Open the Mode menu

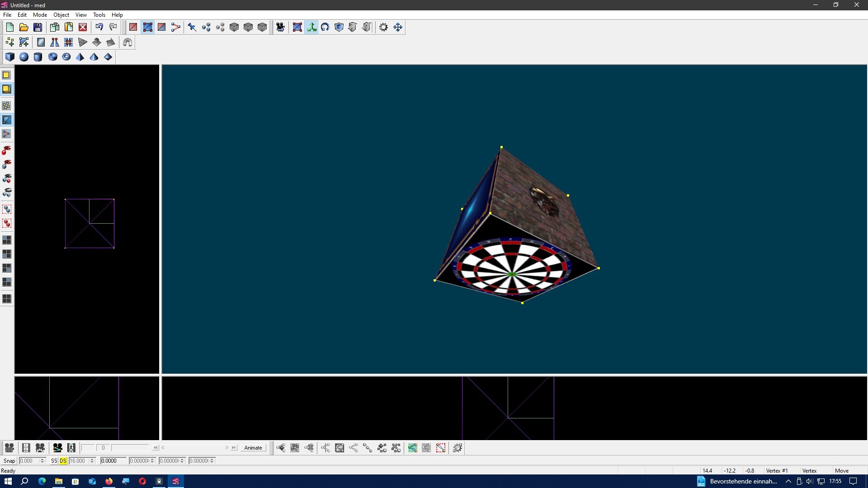point(40,15)
